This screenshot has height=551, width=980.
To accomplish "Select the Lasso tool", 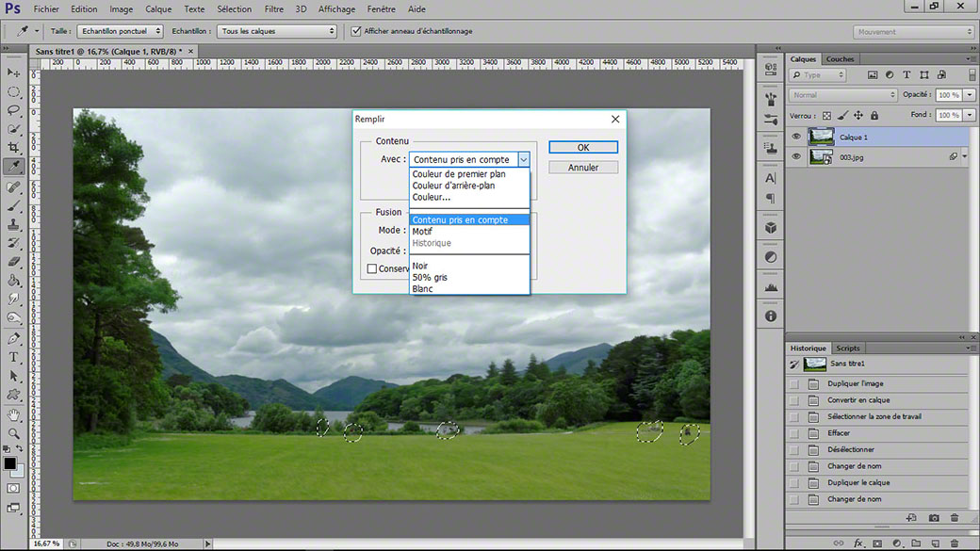I will pyautogui.click(x=13, y=110).
